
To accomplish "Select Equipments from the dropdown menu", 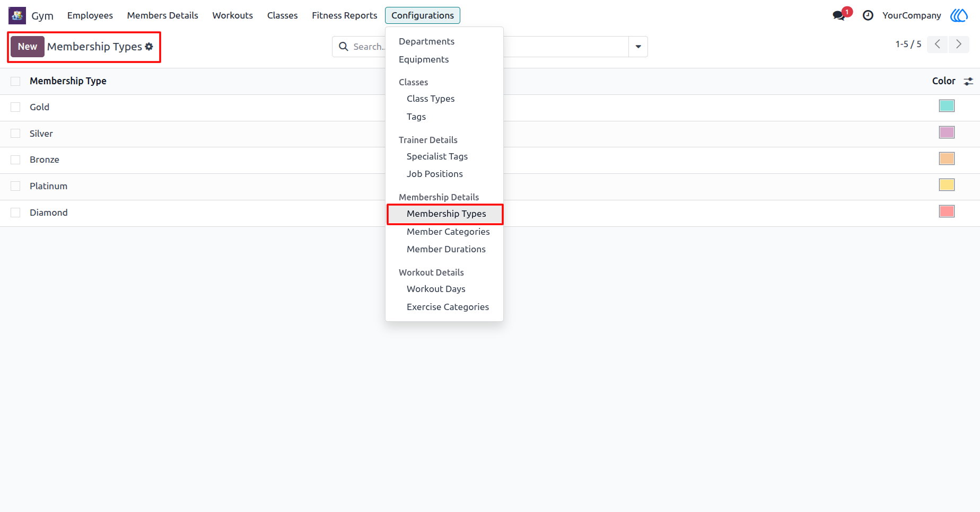I will tap(444, 59).
